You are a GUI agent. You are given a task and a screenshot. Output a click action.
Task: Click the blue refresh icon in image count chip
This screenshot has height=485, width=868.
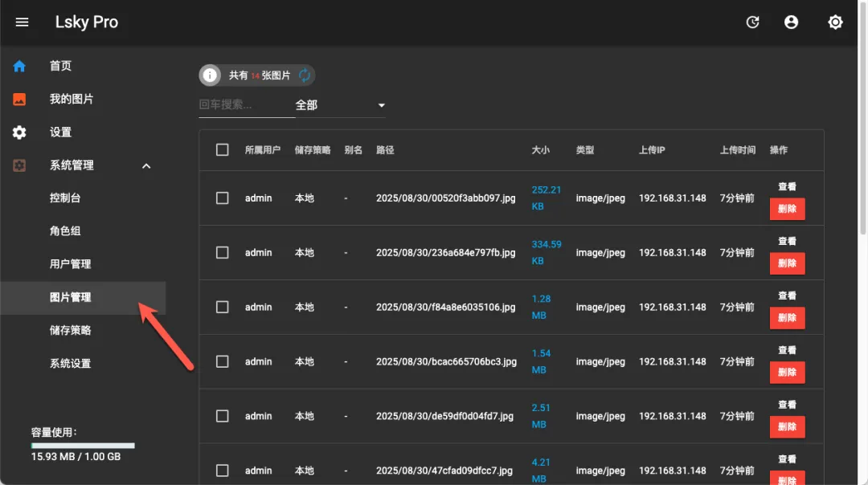[305, 75]
